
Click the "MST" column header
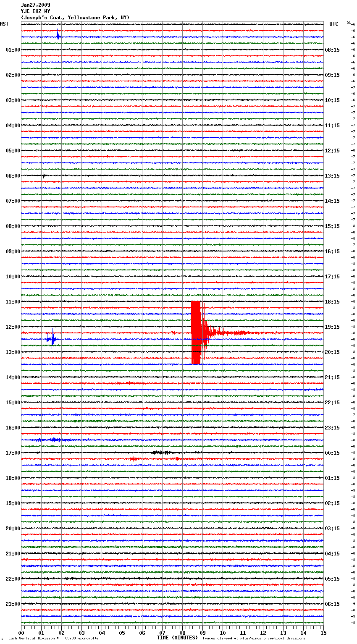pyautogui.click(x=4, y=24)
